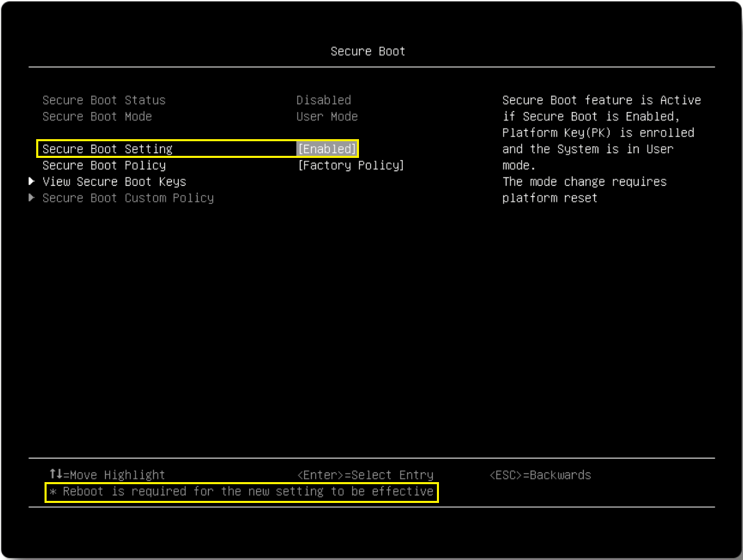Image resolution: width=743 pixels, height=560 pixels.
Task: Click the help line 'The mode change requires'
Action: click(x=584, y=182)
